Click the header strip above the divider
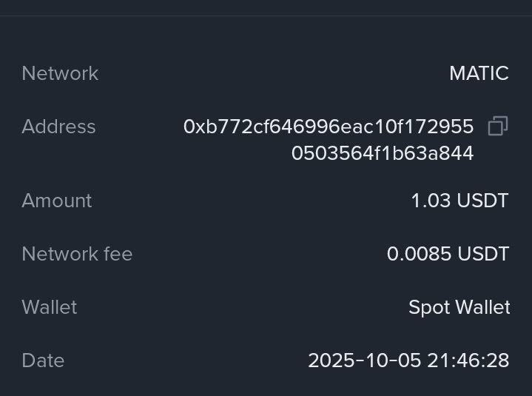 pos(266,7)
